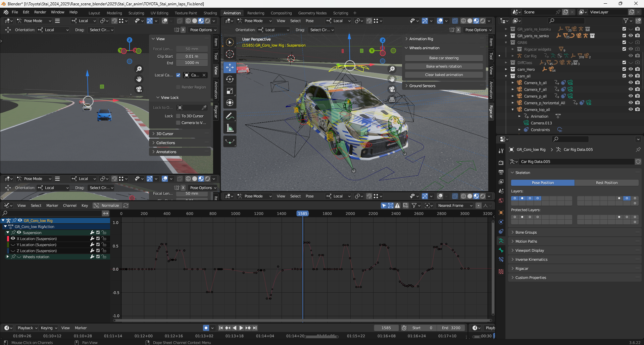This screenshot has width=644, height=345.
Task: Select the Annotate pencil tool
Action: [230, 116]
